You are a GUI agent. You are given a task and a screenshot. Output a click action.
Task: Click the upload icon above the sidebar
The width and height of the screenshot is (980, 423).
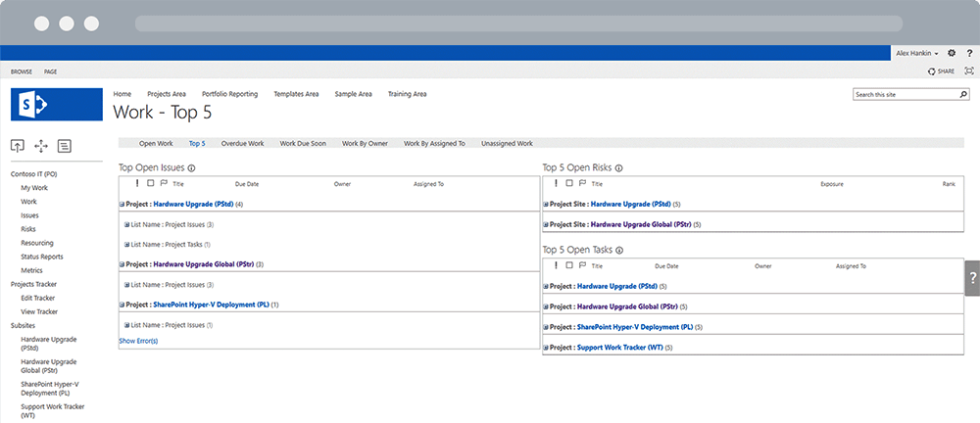click(18, 146)
